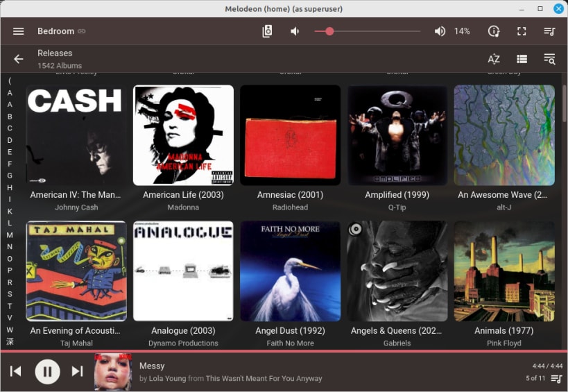Jump to letter G in index

10,176
